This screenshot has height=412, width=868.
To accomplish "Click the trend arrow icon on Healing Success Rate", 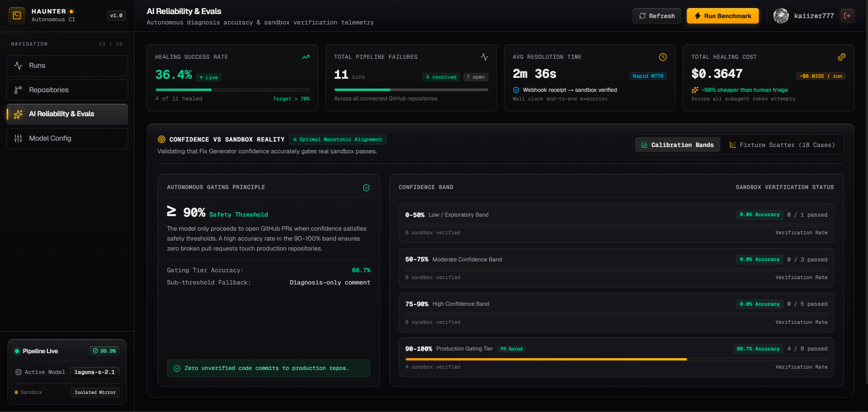I will [x=306, y=57].
